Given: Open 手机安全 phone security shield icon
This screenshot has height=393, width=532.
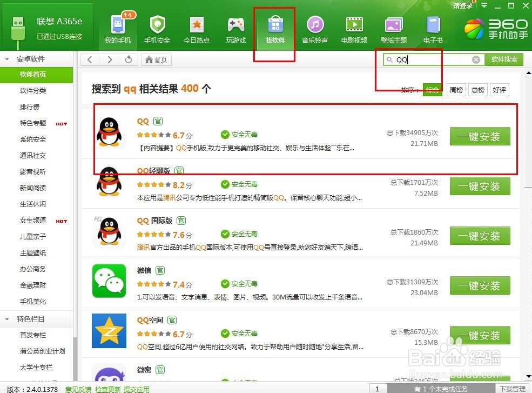Looking at the screenshot, I should (157, 29).
